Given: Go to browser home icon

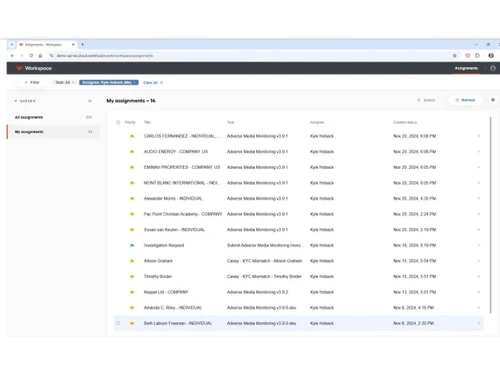Looking at the screenshot, I should (40, 56).
